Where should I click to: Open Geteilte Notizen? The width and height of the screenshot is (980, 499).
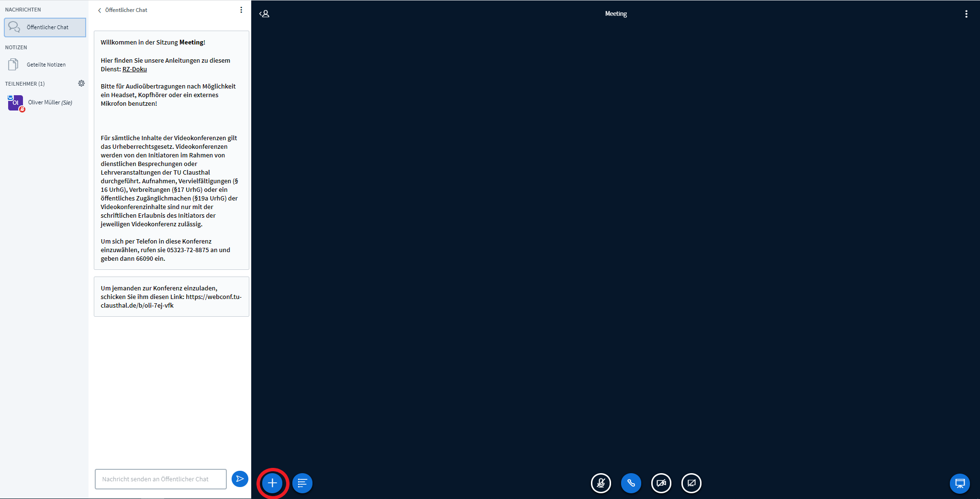coord(46,65)
